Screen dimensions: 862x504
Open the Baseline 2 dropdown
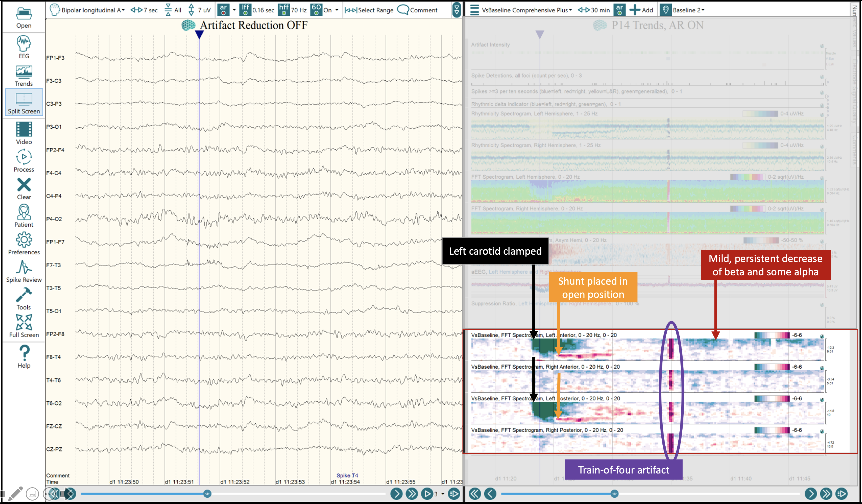pos(689,10)
